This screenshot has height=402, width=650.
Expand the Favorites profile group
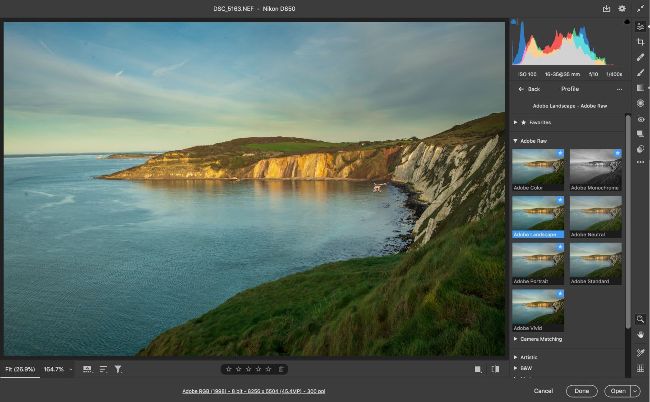click(516, 122)
